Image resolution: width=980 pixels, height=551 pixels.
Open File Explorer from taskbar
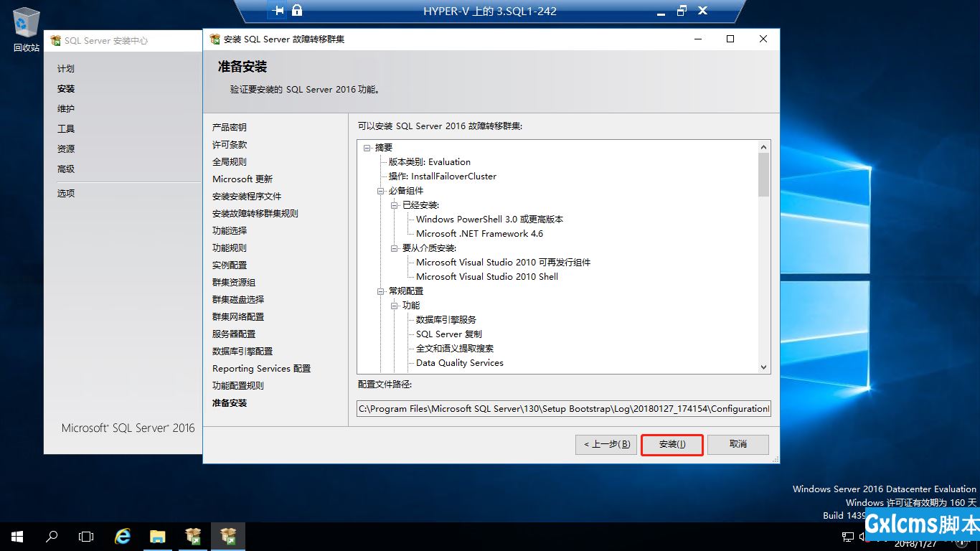point(158,537)
